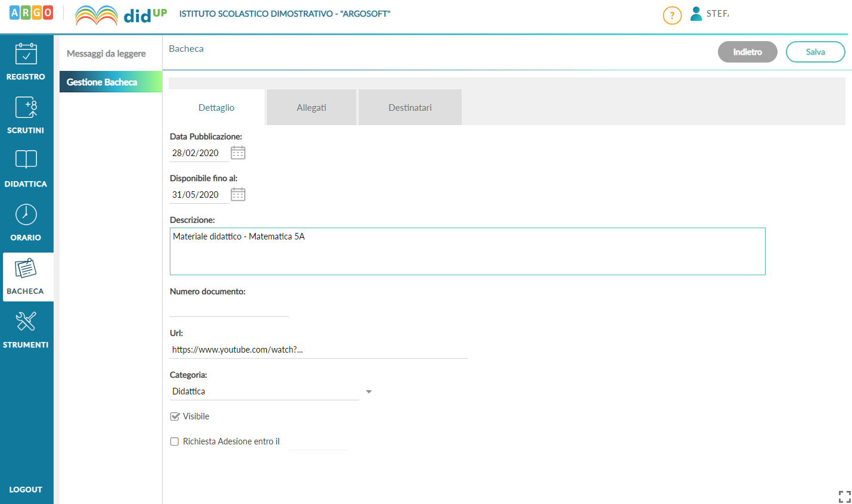Click the didUP logo
The width and height of the screenshot is (852, 504).
(121, 15)
